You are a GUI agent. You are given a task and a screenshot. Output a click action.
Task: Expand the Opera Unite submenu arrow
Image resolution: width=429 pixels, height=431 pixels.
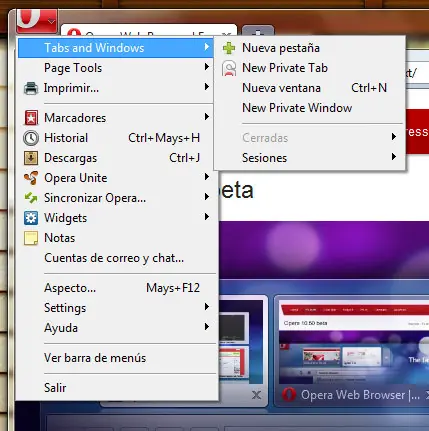pos(207,177)
